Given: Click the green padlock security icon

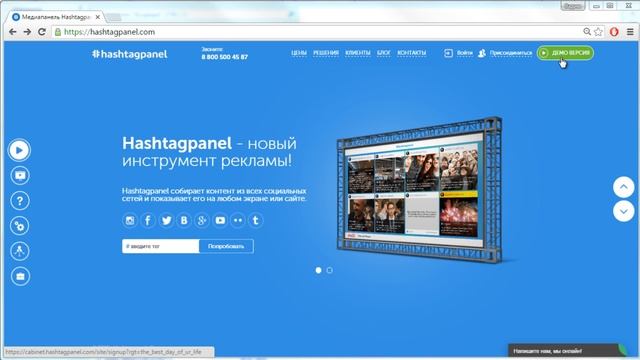Looking at the screenshot, I should [58, 32].
